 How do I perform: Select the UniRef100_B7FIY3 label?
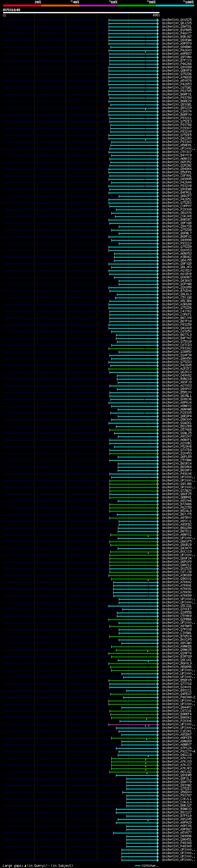tap(177, 60)
